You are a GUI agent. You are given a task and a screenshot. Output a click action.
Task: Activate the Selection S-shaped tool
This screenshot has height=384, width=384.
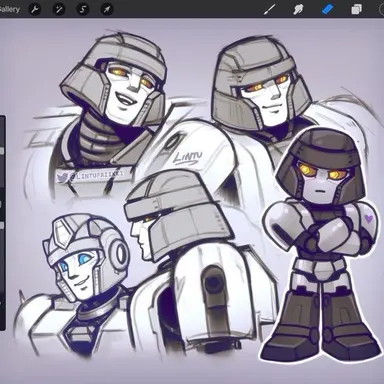[x=83, y=9]
